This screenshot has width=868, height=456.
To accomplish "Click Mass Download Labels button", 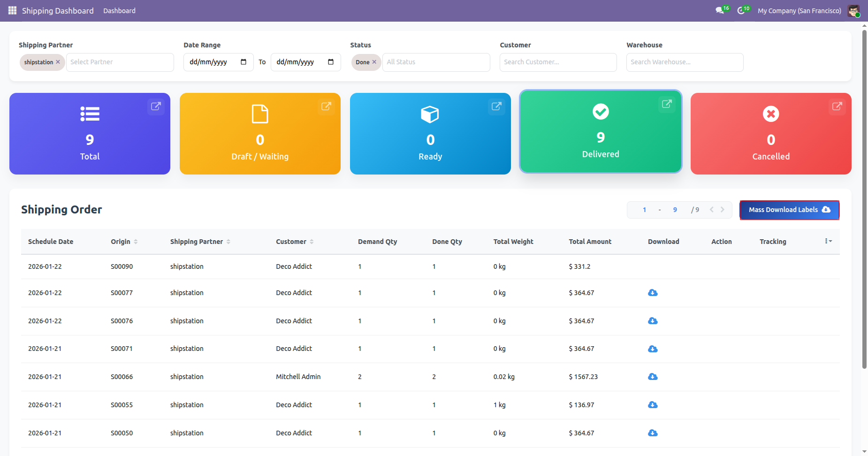I will click(789, 210).
